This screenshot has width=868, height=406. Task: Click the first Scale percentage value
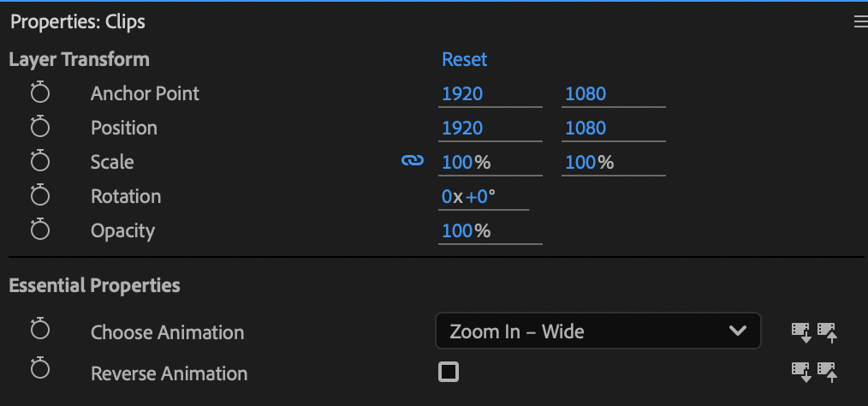(x=458, y=162)
